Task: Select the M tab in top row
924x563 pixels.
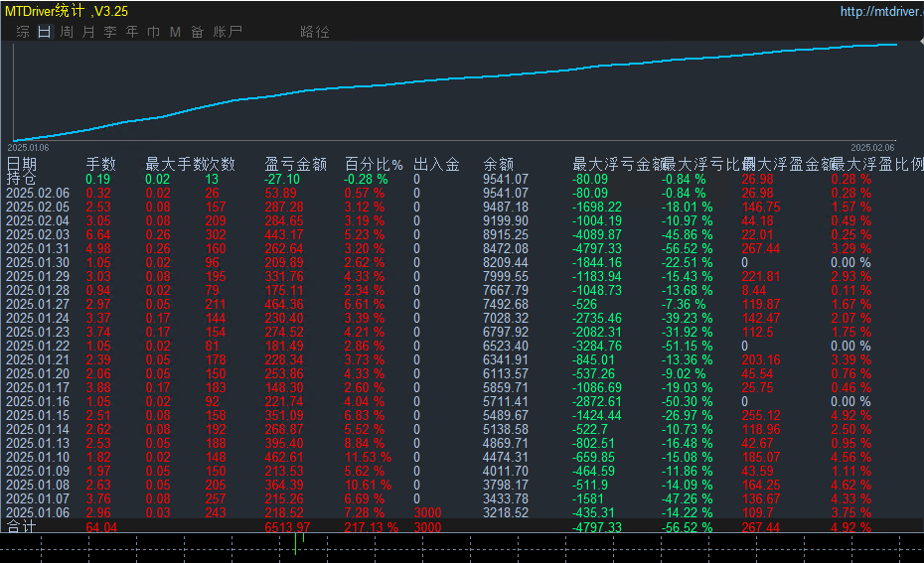Action: click(x=176, y=32)
